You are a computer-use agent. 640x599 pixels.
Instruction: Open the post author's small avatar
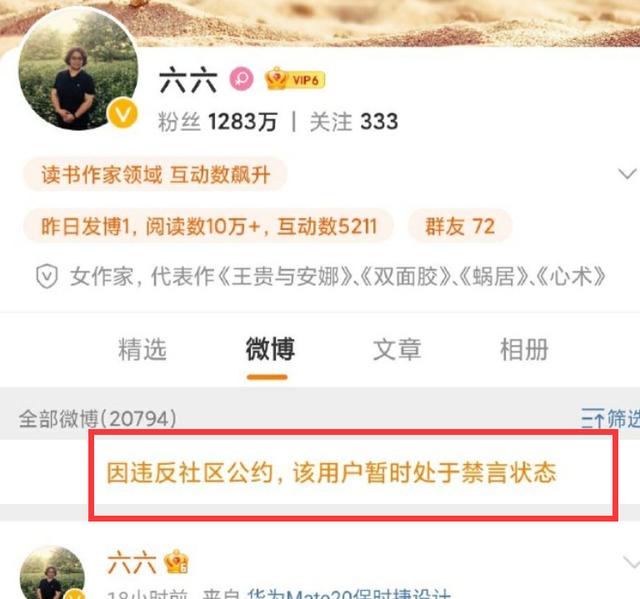click(53, 572)
